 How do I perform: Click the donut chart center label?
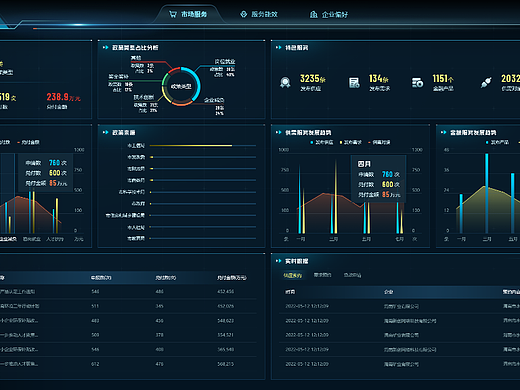click(181, 87)
